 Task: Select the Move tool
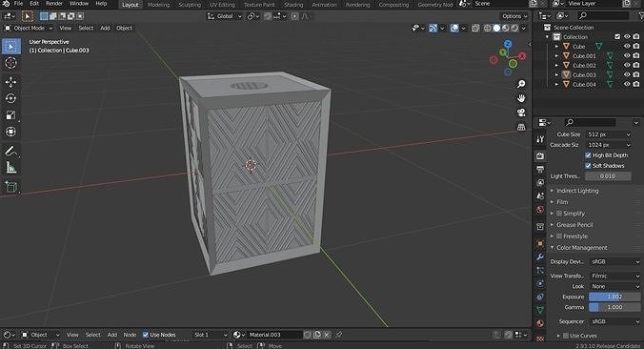(x=11, y=82)
